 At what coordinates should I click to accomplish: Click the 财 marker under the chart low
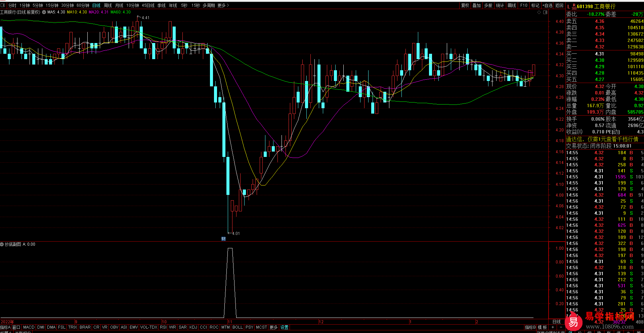click(x=223, y=239)
